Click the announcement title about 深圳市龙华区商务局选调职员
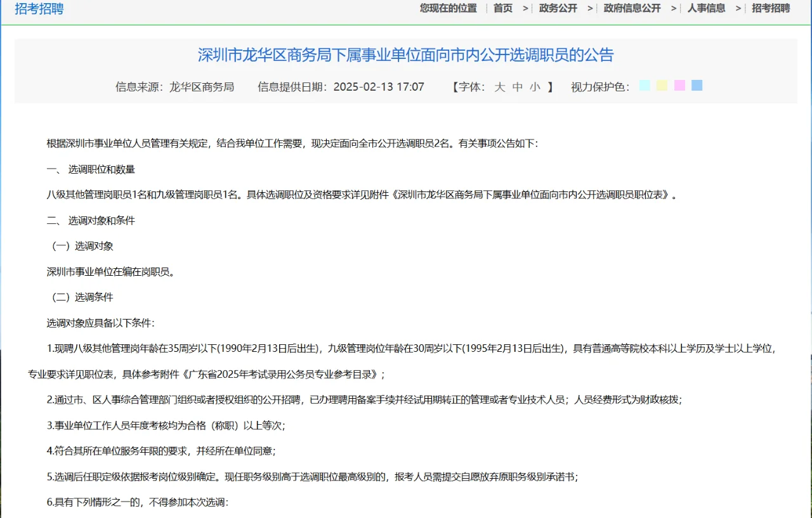 (405, 56)
